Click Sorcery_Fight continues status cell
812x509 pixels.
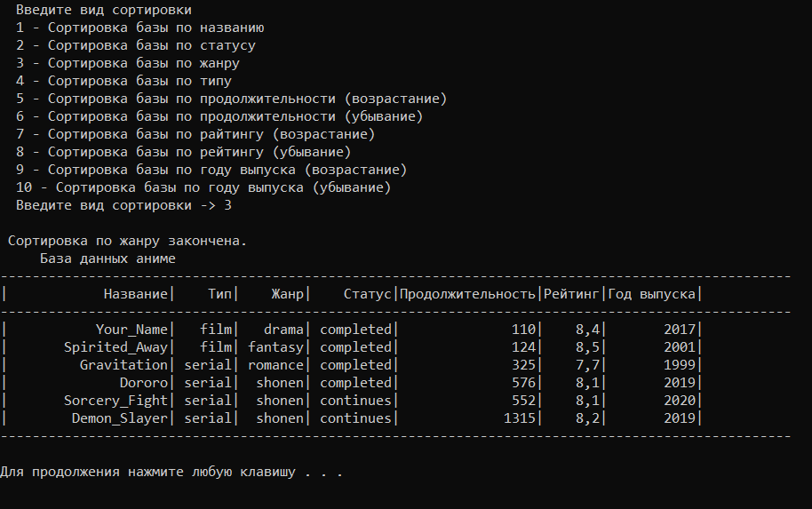[x=355, y=401]
